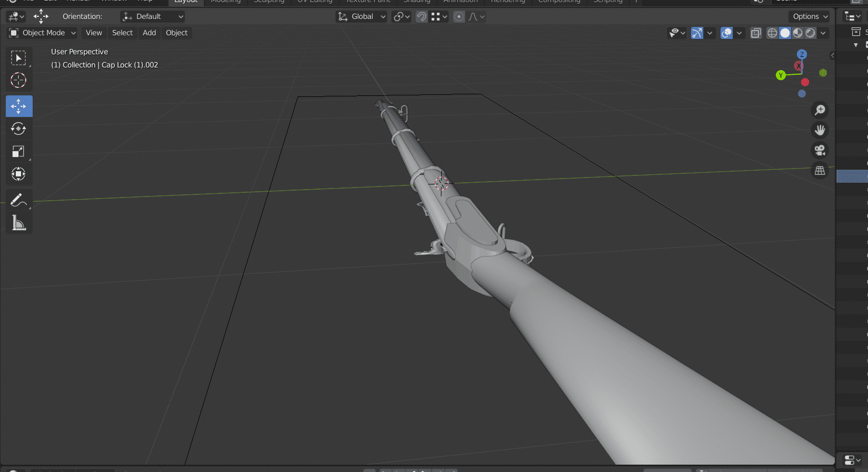
Task: Click the hand Pan view gizmo
Action: point(820,130)
